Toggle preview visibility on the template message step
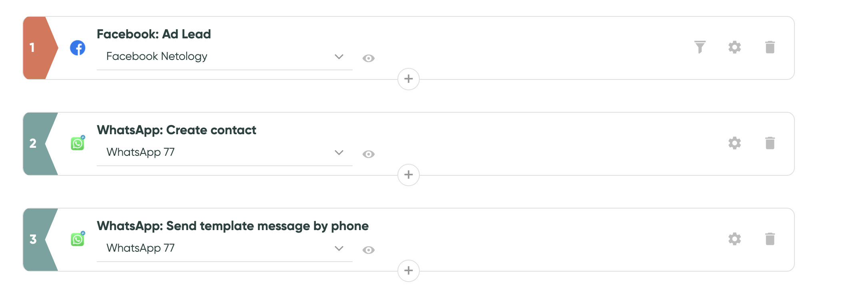Screen dimensions: 868x304 (x=369, y=250)
